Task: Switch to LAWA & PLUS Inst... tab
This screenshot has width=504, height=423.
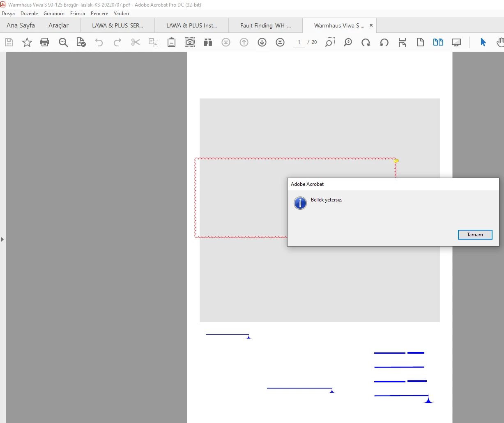Action: 191,25
